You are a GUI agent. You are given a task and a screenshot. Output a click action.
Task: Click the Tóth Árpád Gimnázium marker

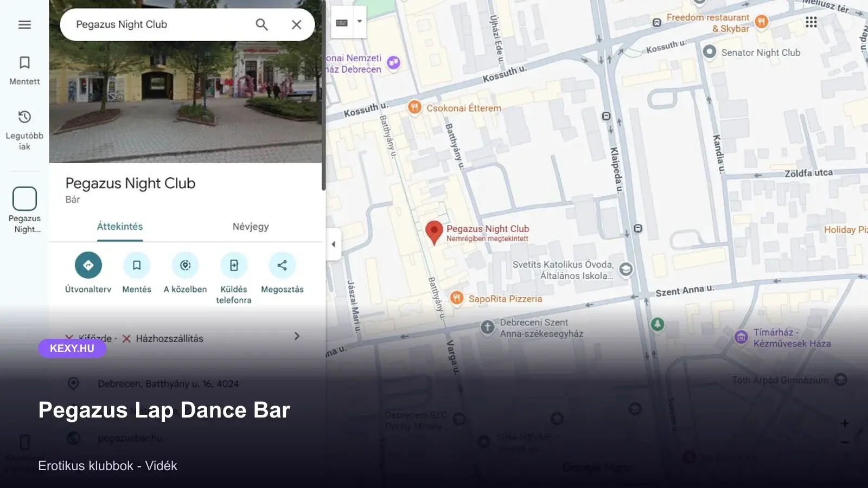click(x=840, y=380)
